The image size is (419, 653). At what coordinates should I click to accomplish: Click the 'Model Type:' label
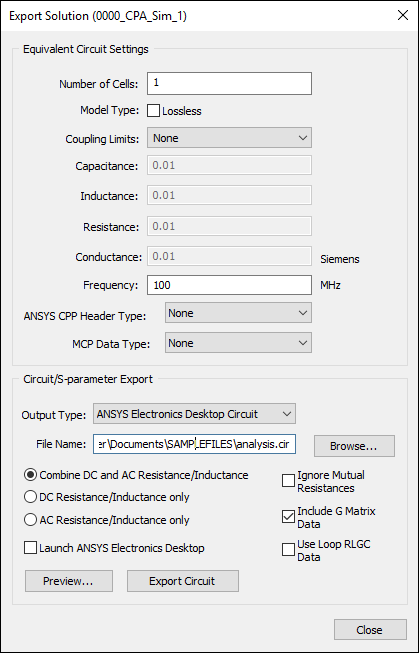click(109, 110)
